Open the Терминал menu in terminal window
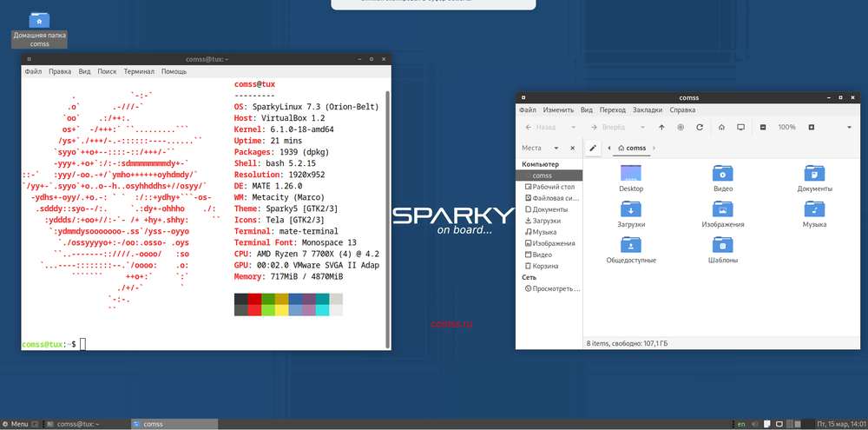The image size is (868, 430). pos(138,71)
